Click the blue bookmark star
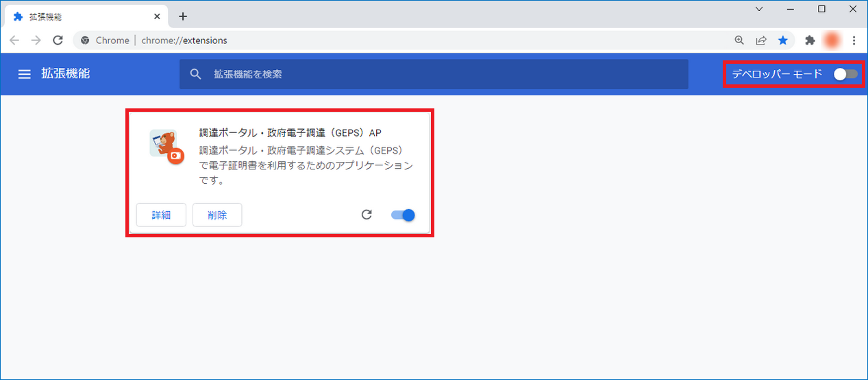Image resolution: width=868 pixels, height=380 pixels. (783, 40)
